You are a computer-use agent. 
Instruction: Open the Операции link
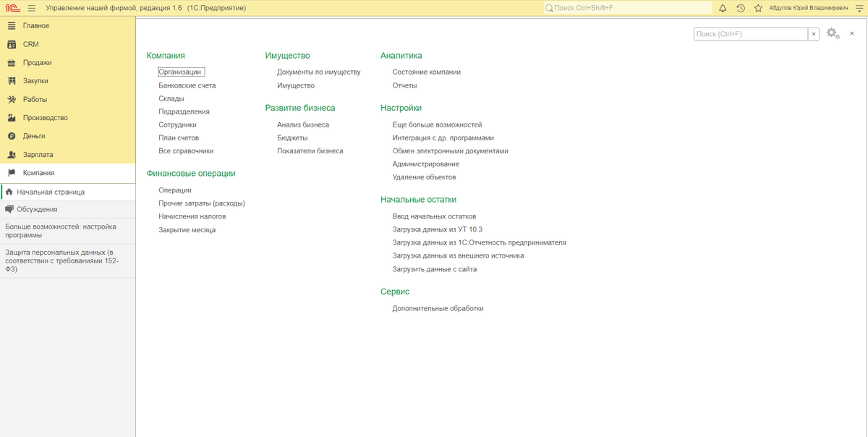pyautogui.click(x=175, y=190)
